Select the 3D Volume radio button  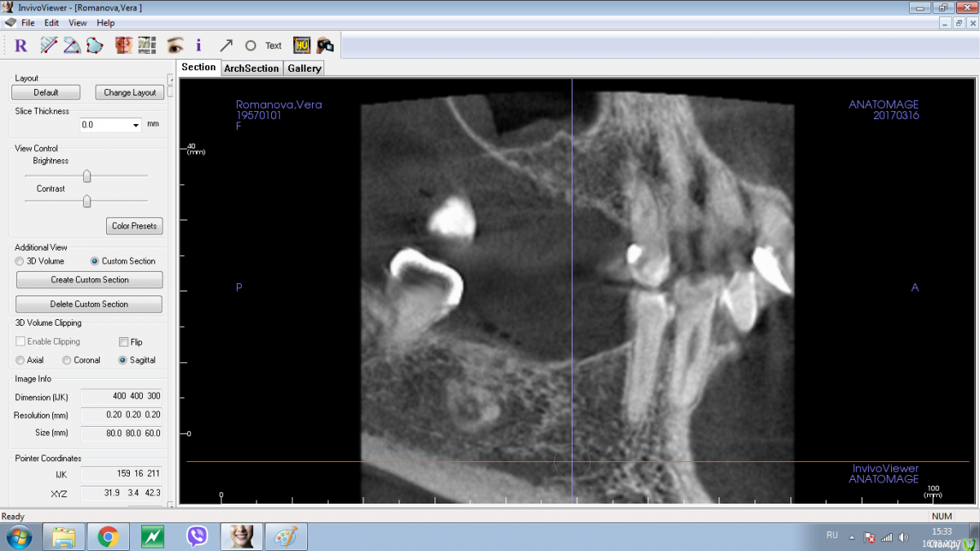pos(20,261)
